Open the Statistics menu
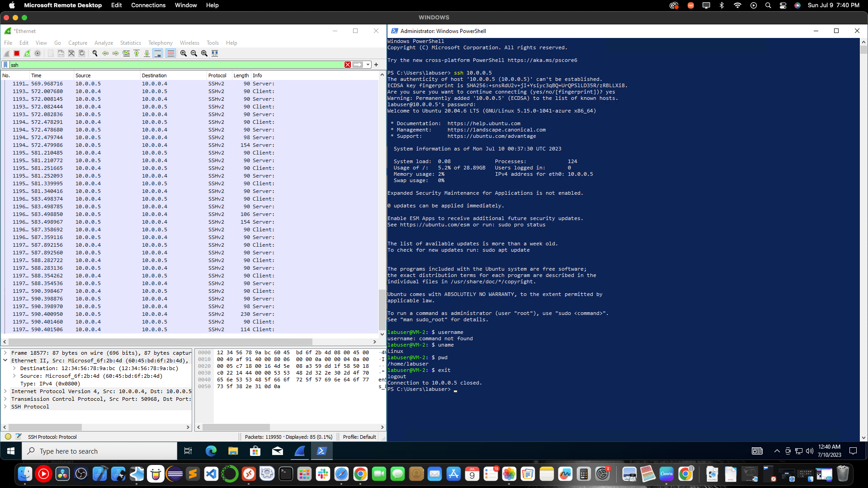 (130, 42)
